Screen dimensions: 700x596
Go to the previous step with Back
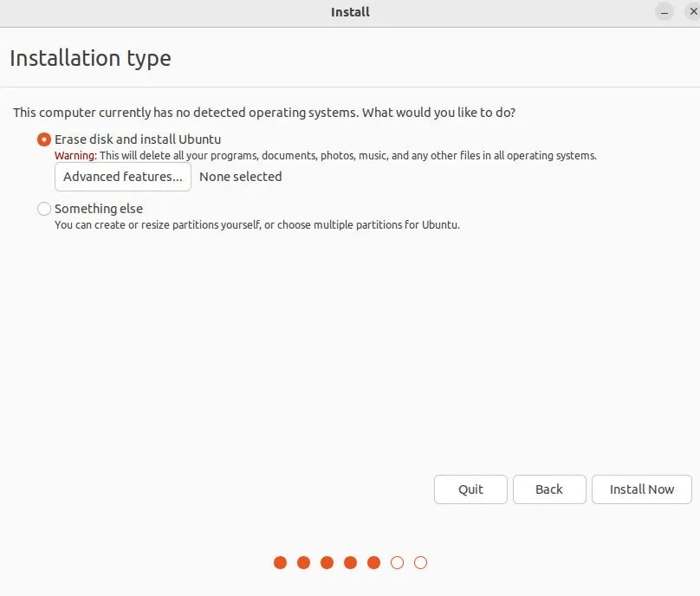(549, 489)
